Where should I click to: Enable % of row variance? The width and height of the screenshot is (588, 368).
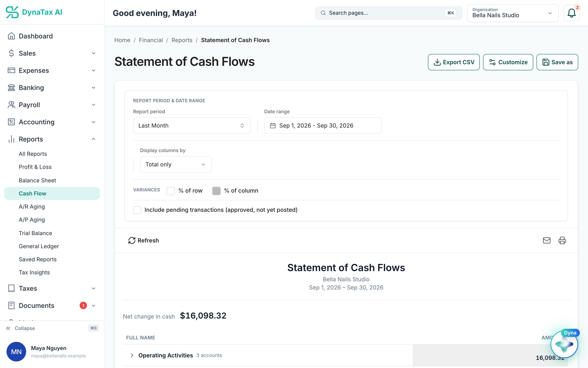point(170,191)
